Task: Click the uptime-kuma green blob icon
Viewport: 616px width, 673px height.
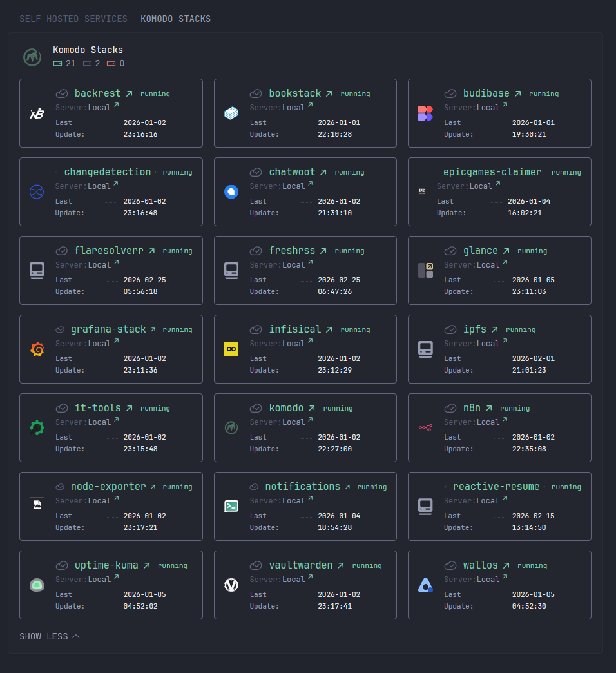Action: pos(37,585)
